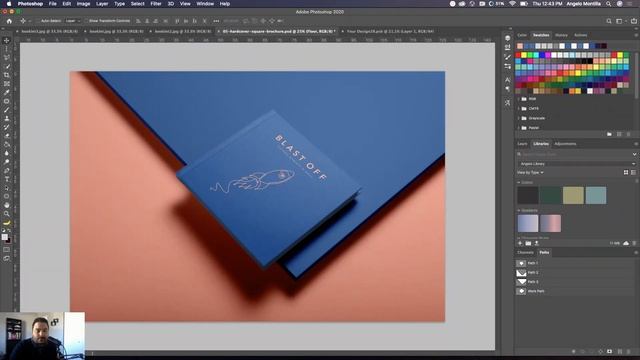Open the Layer menu
This screenshot has height=360, width=640.
[x=102, y=4]
